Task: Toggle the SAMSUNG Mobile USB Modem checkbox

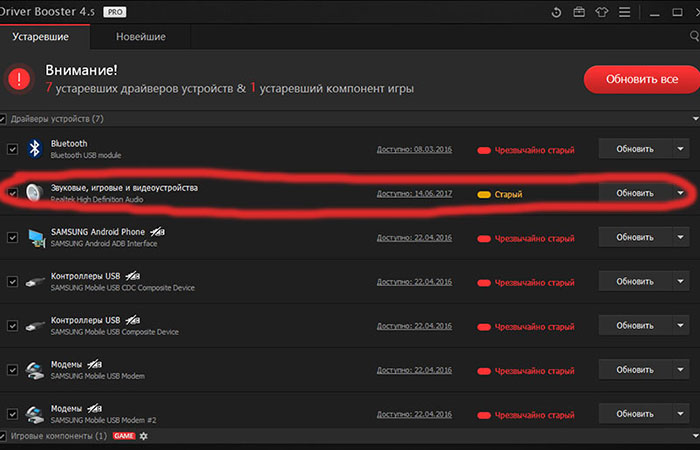Action: tap(12, 370)
